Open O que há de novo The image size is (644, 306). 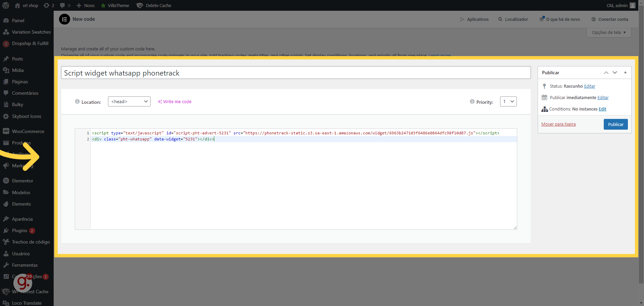point(560,19)
